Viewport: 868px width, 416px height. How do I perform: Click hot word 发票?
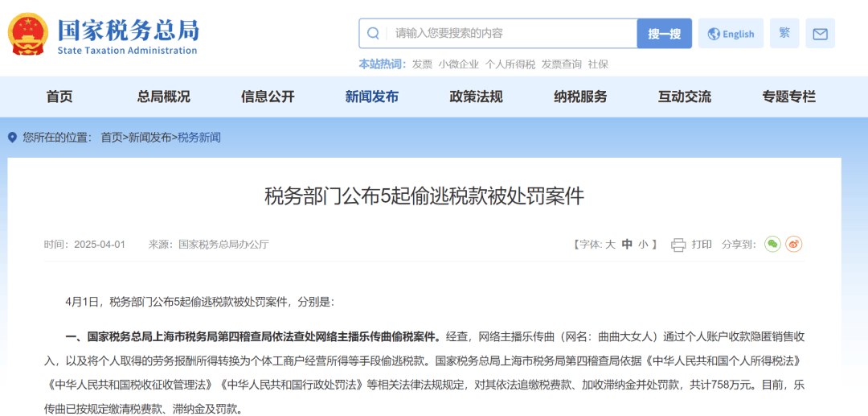click(x=422, y=64)
